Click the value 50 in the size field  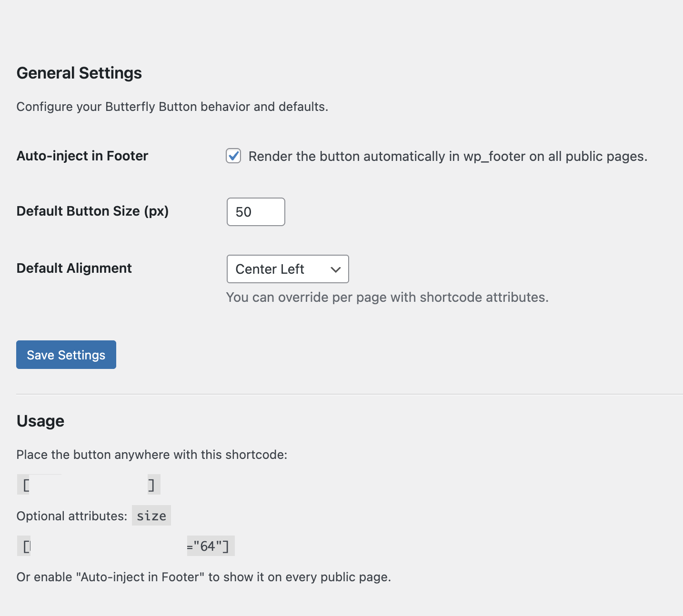[243, 212]
